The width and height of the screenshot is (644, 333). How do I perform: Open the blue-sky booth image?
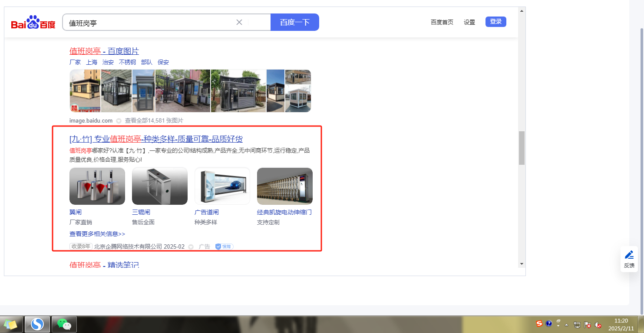[276, 91]
